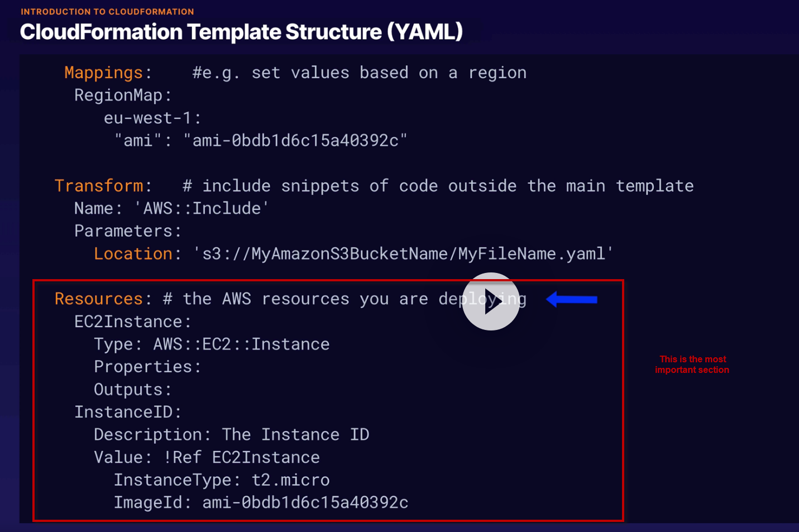
Task: Click the "Introduction to CloudFormation" header label
Action: [x=107, y=12]
